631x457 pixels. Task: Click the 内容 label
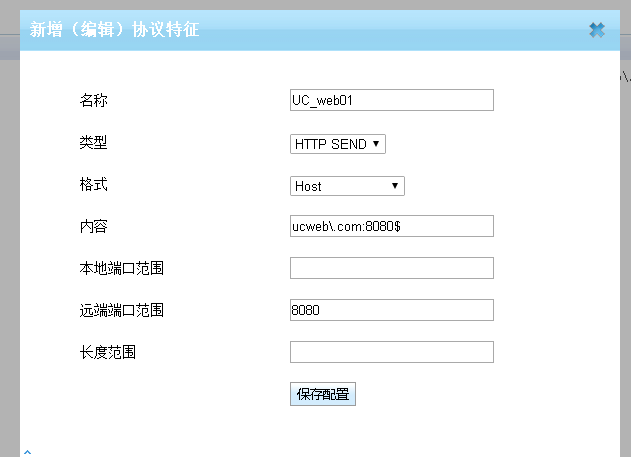pyautogui.click(x=93, y=227)
